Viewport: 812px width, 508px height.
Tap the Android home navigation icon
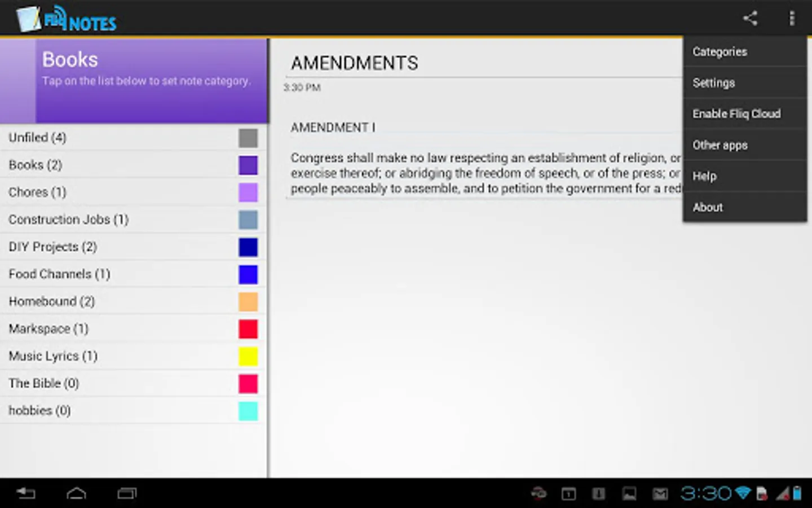[x=76, y=494]
